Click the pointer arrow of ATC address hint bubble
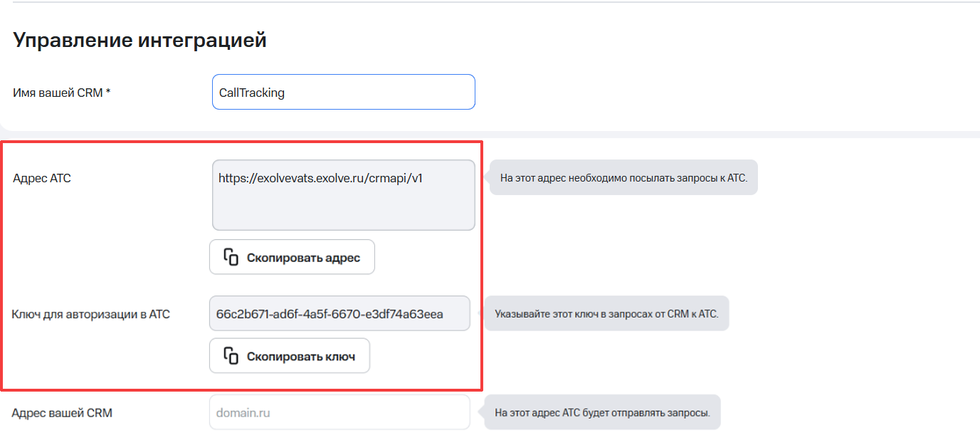980x445 pixels. pos(488,178)
